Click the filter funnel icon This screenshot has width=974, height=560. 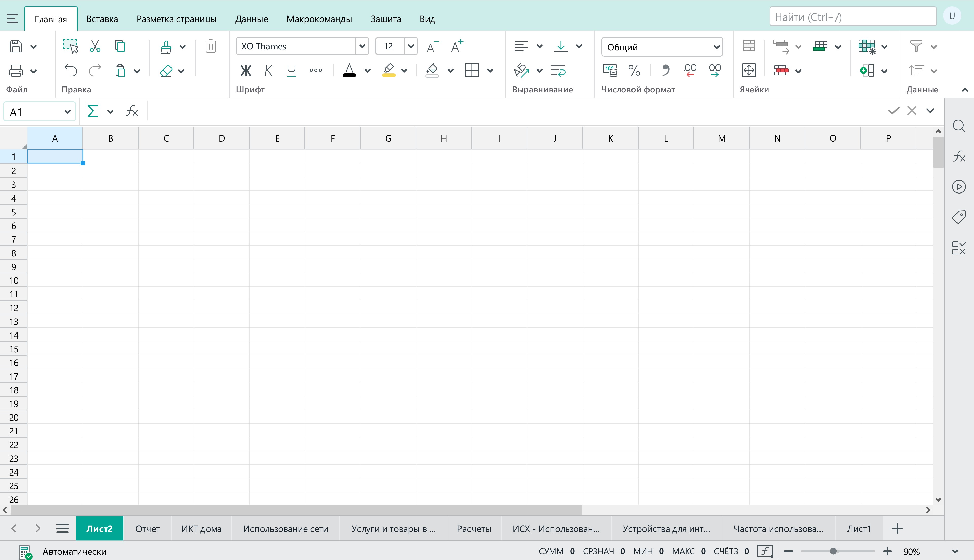916,46
